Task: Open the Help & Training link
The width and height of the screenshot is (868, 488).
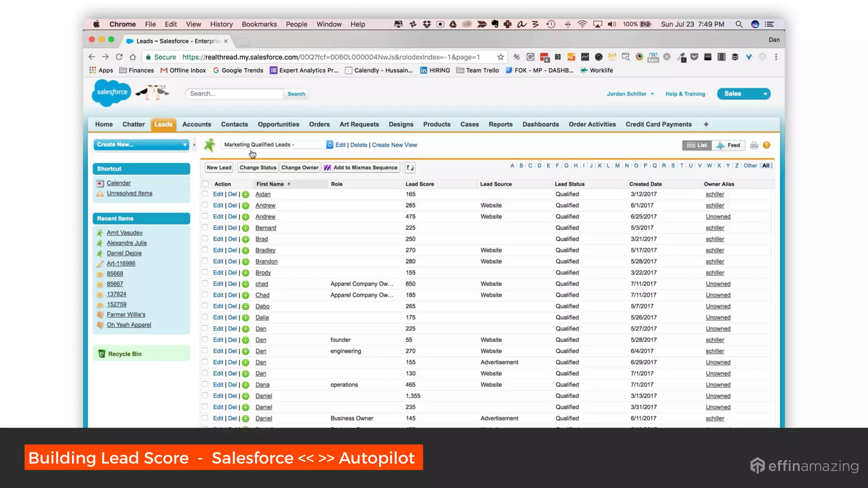Action: click(685, 94)
